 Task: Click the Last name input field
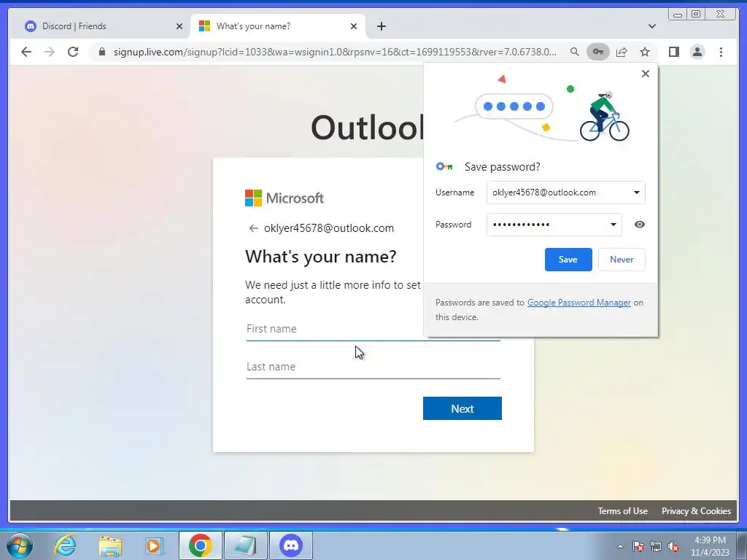point(373,367)
